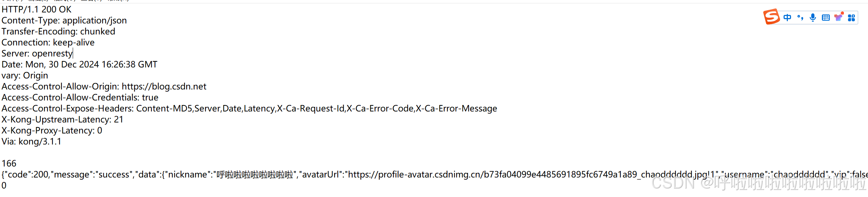Click the chunk size 166 line
The height and width of the screenshot is (197, 868).
[x=9, y=164]
